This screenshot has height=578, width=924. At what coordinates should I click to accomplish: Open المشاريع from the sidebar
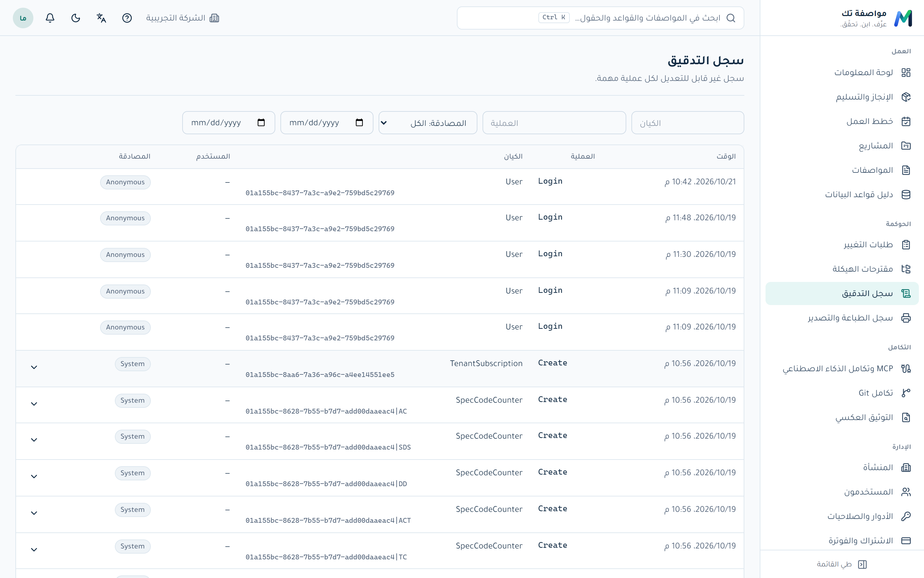[x=842, y=146]
